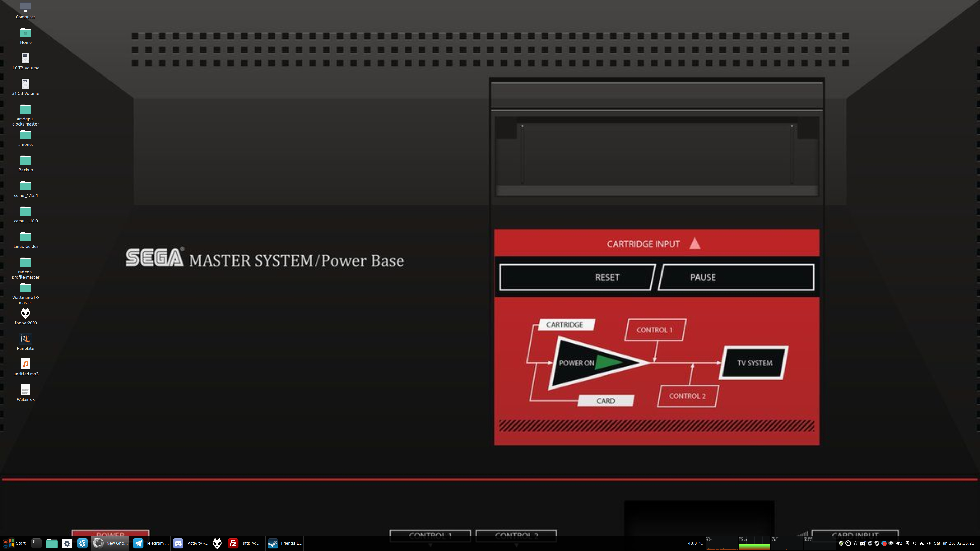
Task: Click the red notification badge tray icon
Action: (x=884, y=543)
